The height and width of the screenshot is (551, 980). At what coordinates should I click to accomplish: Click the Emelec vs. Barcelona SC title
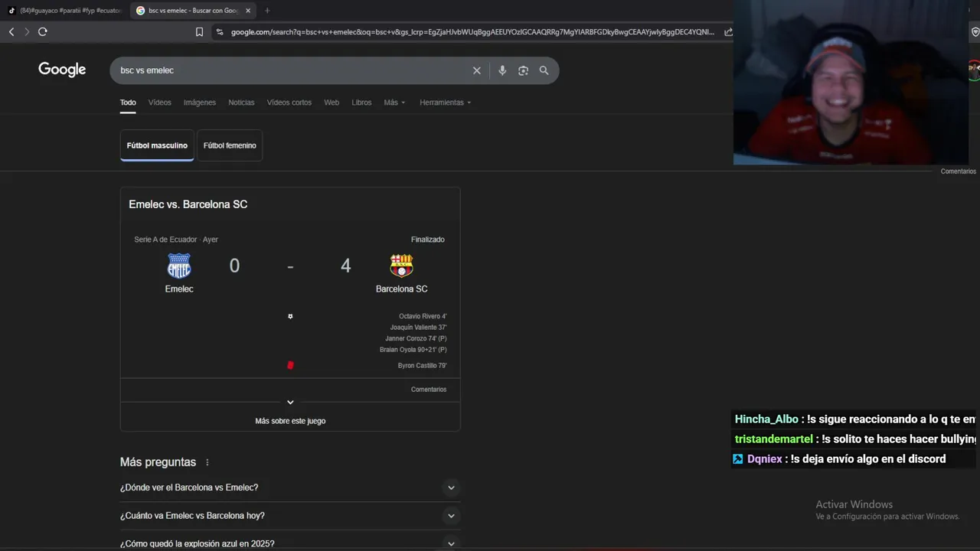pyautogui.click(x=188, y=204)
